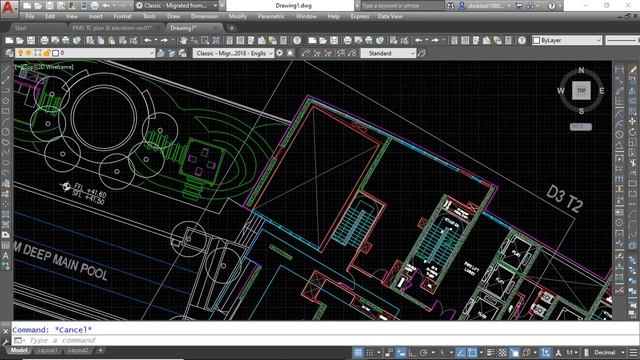
Task: Click the N compass direction on ViewCube
Action: 581,70
